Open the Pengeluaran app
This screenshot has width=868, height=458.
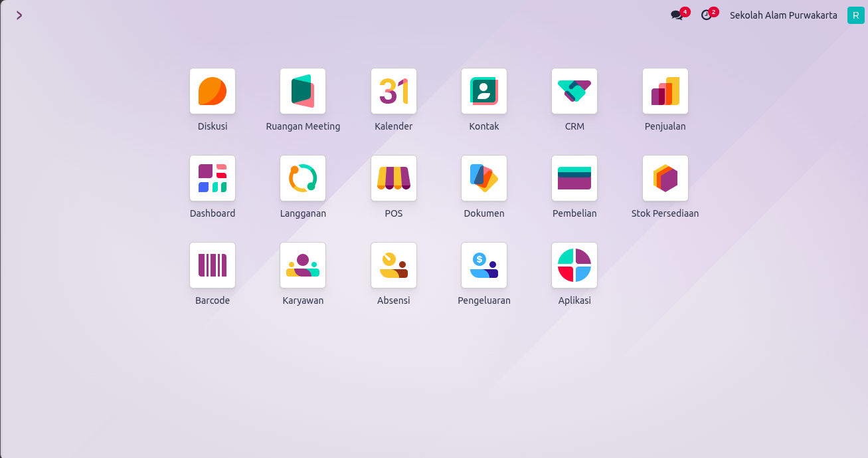[x=484, y=265]
